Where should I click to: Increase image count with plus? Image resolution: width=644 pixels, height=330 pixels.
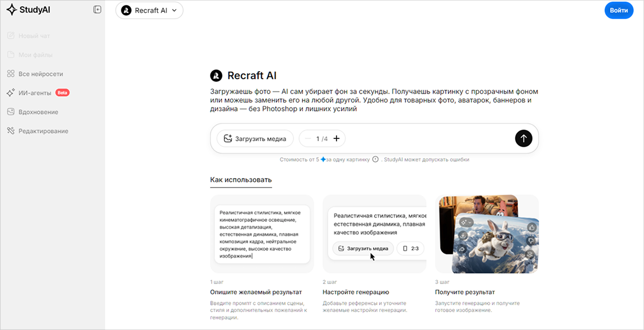(x=337, y=138)
